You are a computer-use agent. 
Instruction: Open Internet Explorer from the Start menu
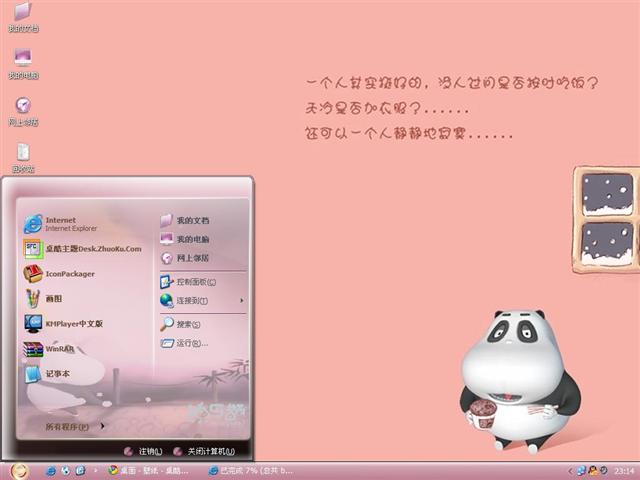(60, 223)
